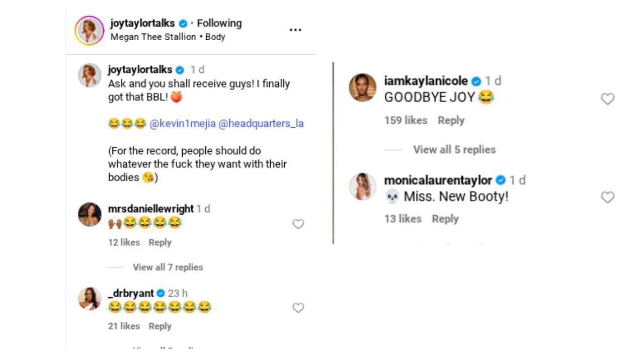This screenshot has height=362, width=644.
Task: Expand View all 7 replies
Action: (x=168, y=267)
